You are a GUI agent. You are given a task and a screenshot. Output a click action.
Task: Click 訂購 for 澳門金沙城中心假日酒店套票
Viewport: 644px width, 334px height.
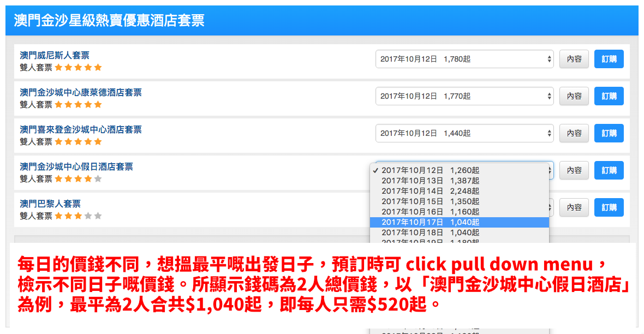(609, 170)
